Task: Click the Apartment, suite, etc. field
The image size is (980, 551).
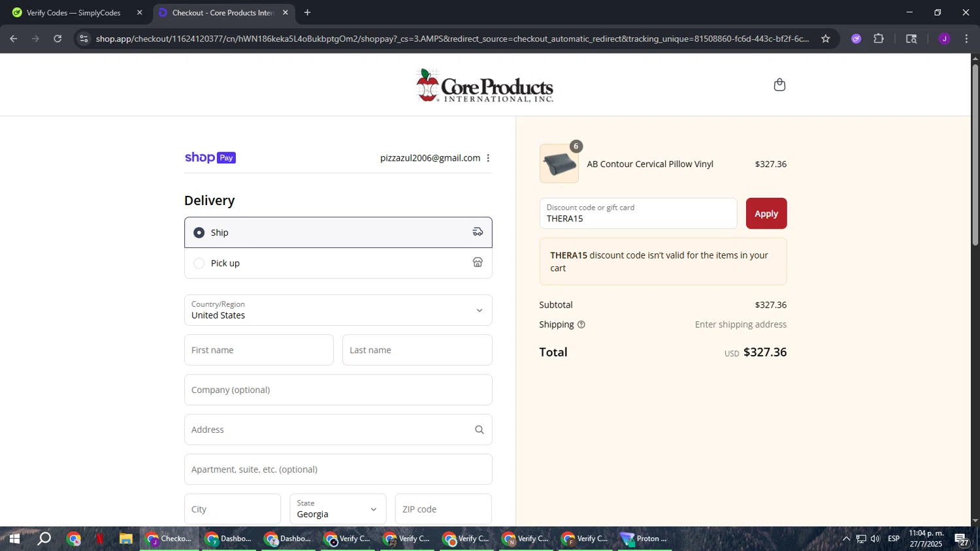Action: pos(338,469)
